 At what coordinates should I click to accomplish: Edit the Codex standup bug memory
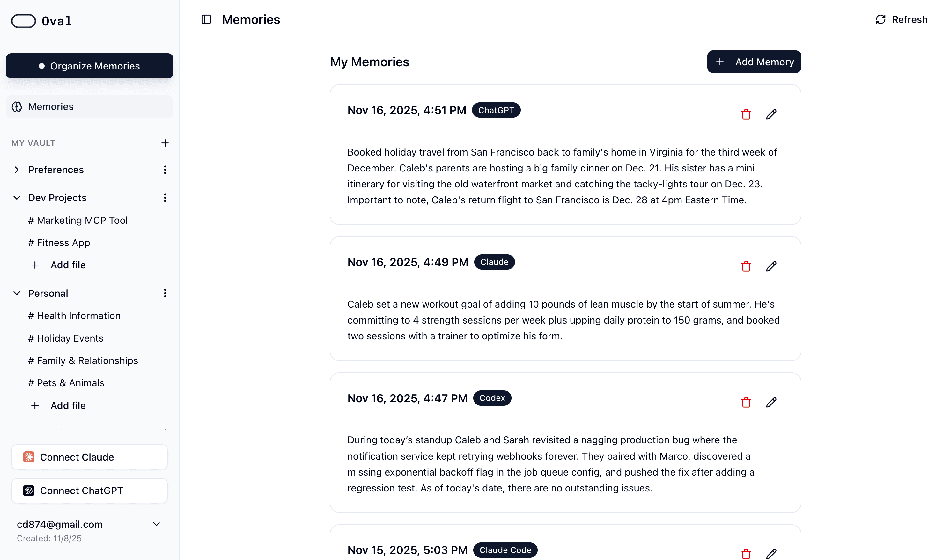(771, 402)
